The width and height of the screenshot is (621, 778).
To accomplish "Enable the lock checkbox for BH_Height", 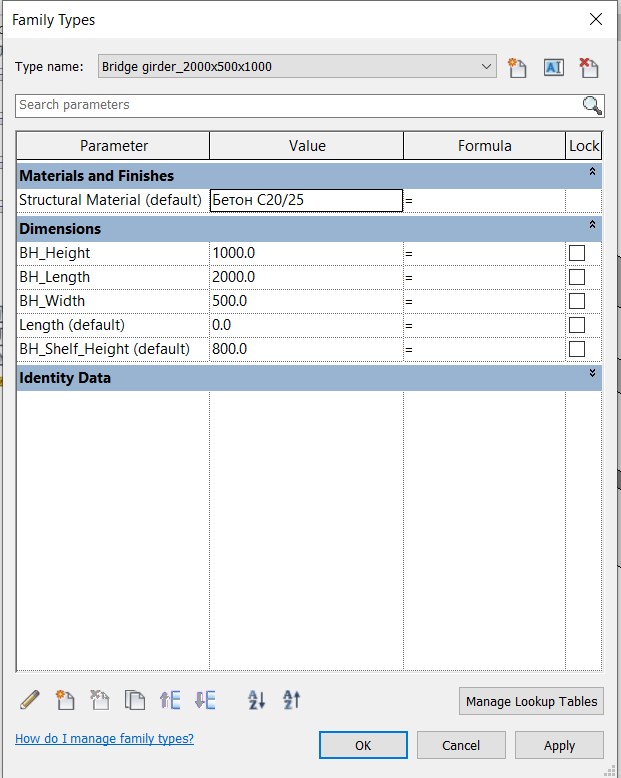I will pyautogui.click(x=577, y=253).
